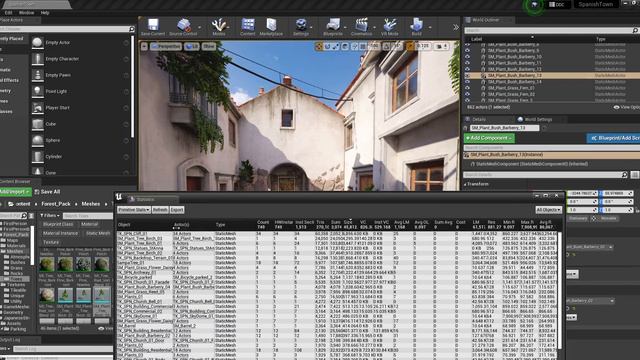Click the scale gizmo viewport icon
The height and width of the screenshot is (360, 640).
[336, 47]
